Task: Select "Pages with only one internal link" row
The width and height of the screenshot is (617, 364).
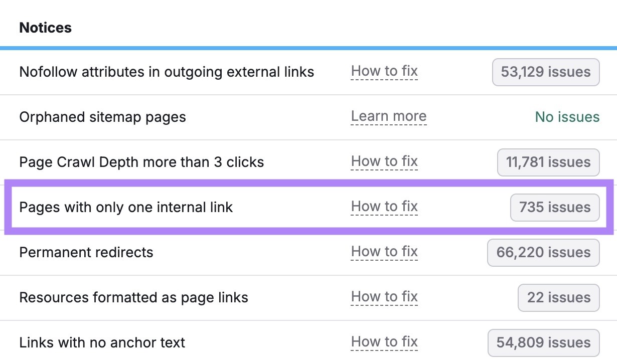Action: tap(125, 207)
